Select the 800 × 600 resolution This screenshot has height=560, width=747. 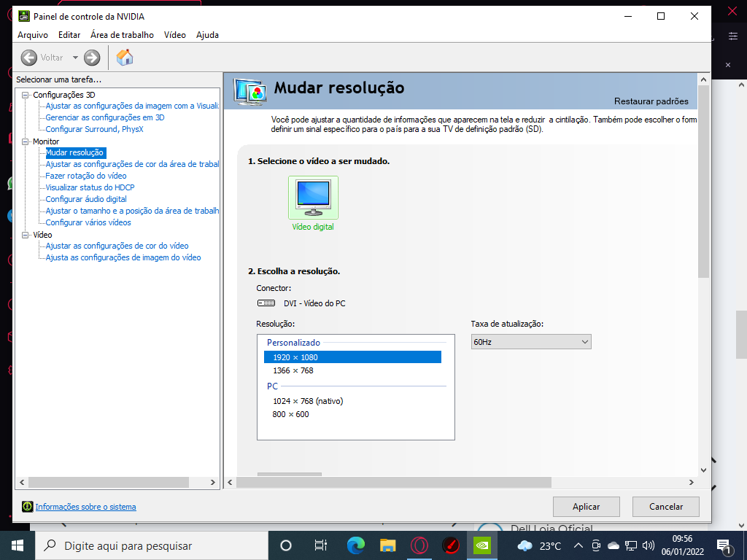point(290,414)
